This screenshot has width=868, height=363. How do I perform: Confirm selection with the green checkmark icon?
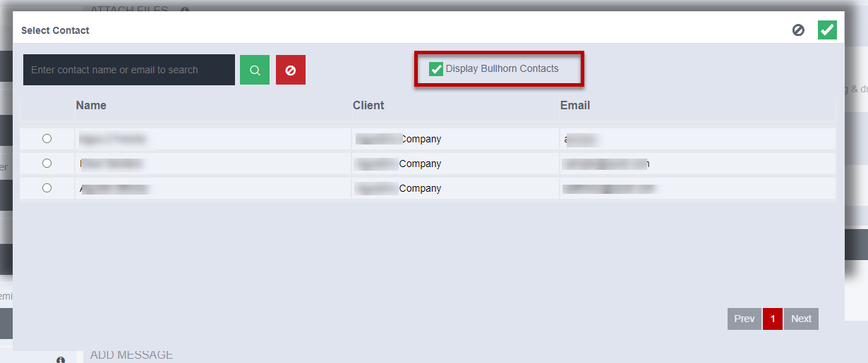827,30
